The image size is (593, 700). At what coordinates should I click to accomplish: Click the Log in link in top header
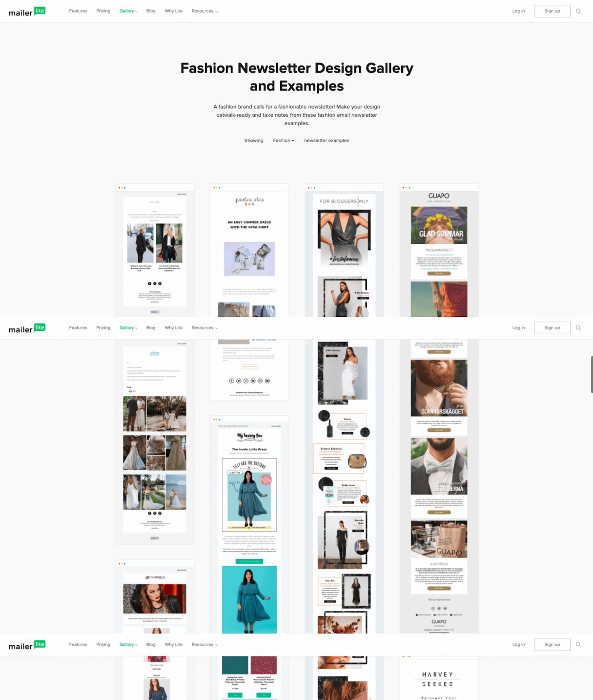click(x=519, y=11)
